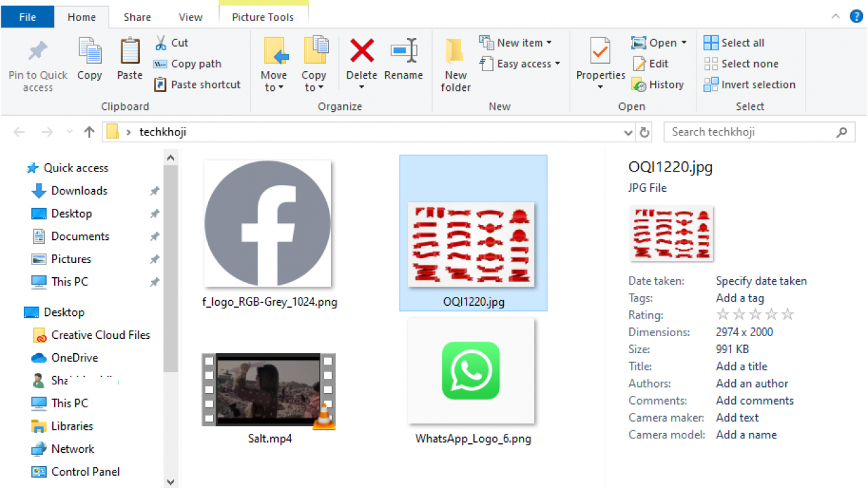Open Quick access in navigation pane
Image resolution: width=868 pixels, height=488 pixels.
click(75, 168)
